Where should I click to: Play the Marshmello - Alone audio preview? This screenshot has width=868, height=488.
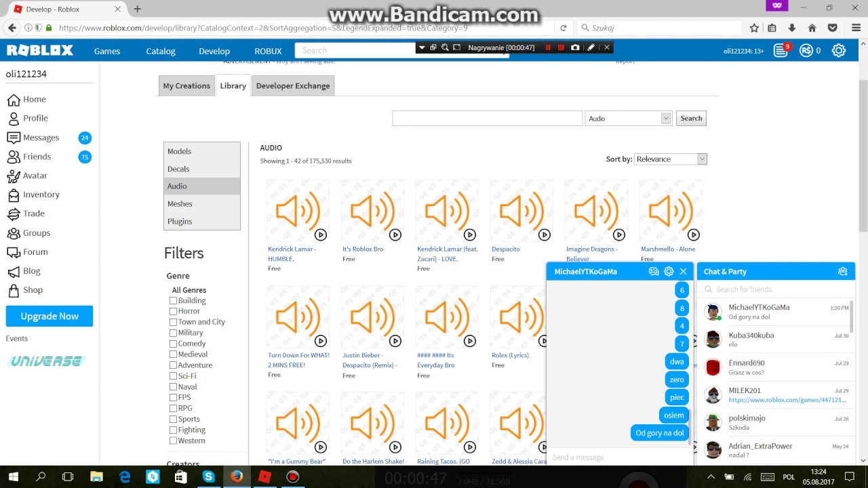pos(694,235)
